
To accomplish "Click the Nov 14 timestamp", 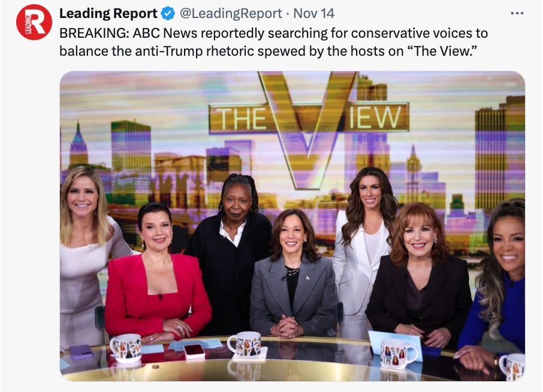I will [313, 14].
